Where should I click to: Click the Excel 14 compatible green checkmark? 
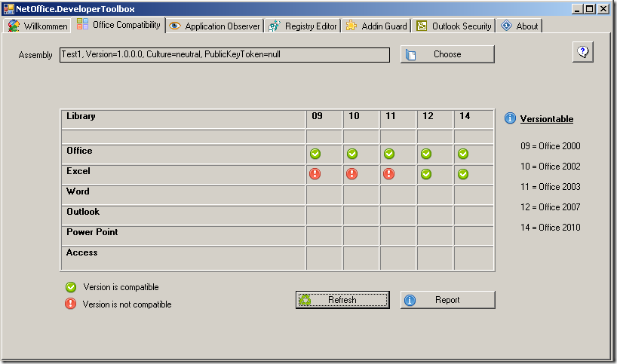[x=463, y=174]
